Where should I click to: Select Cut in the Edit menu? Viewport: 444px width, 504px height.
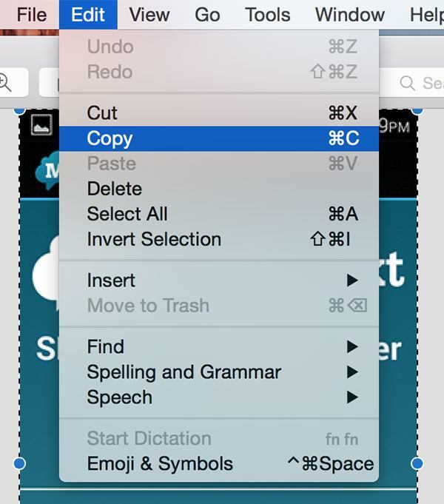point(219,113)
